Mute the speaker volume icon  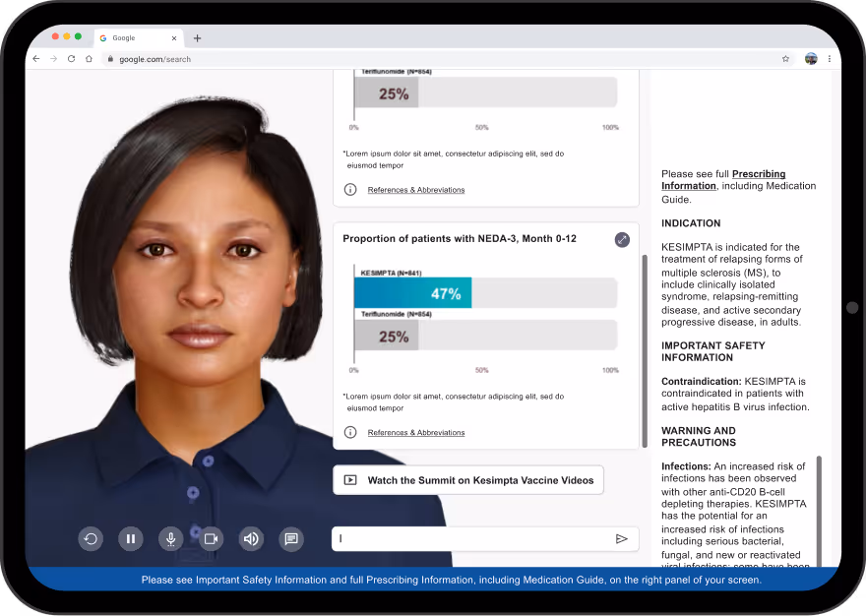coord(251,538)
